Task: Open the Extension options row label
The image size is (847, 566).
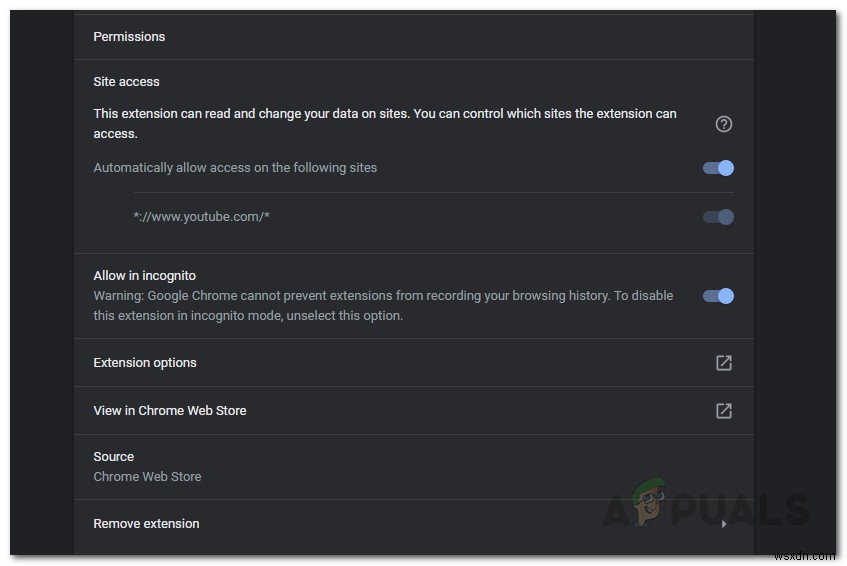Action: (145, 363)
